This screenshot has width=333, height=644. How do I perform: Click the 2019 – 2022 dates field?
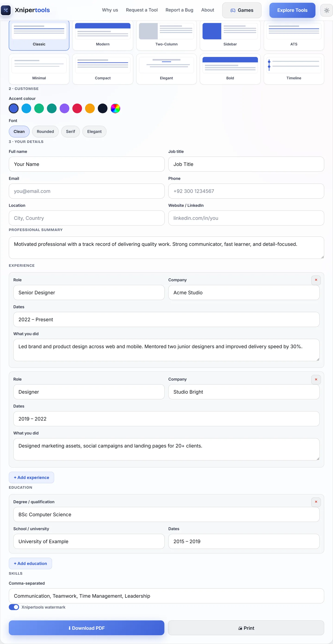coord(166,419)
